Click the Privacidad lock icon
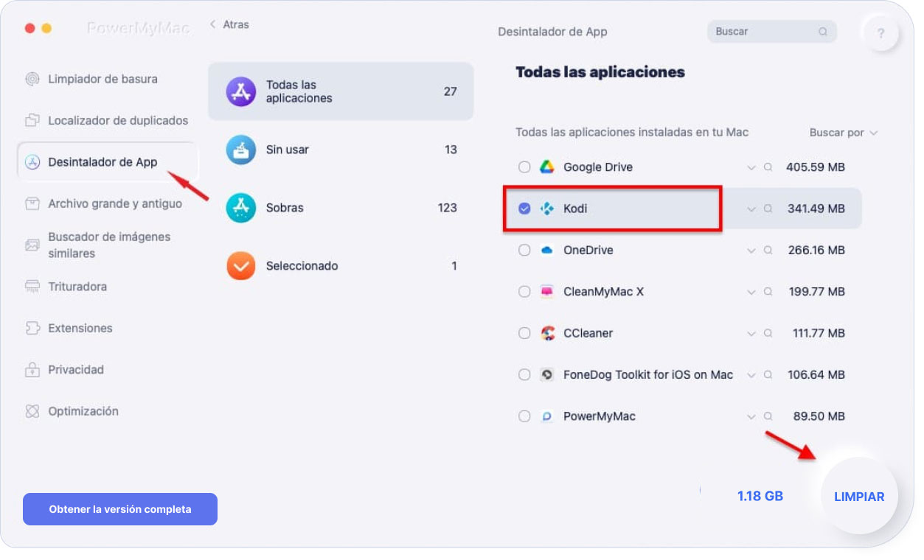924x560 pixels. click(x=32, y=370)
